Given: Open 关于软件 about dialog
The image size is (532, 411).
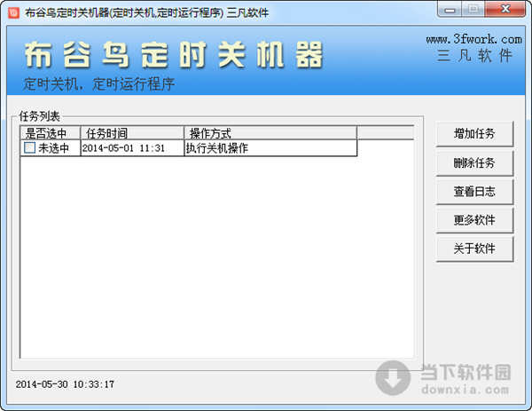Looking at the screenshot, I should (474, 249).
